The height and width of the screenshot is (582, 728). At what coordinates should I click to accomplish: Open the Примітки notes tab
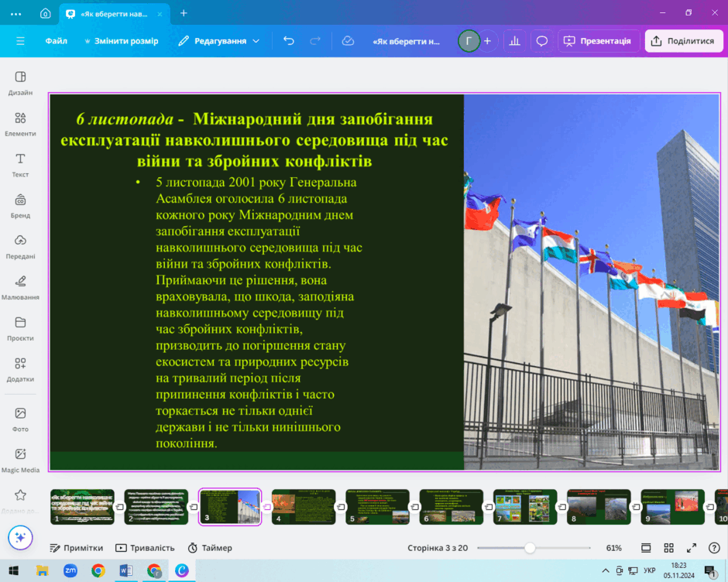[x=77, y=548]
